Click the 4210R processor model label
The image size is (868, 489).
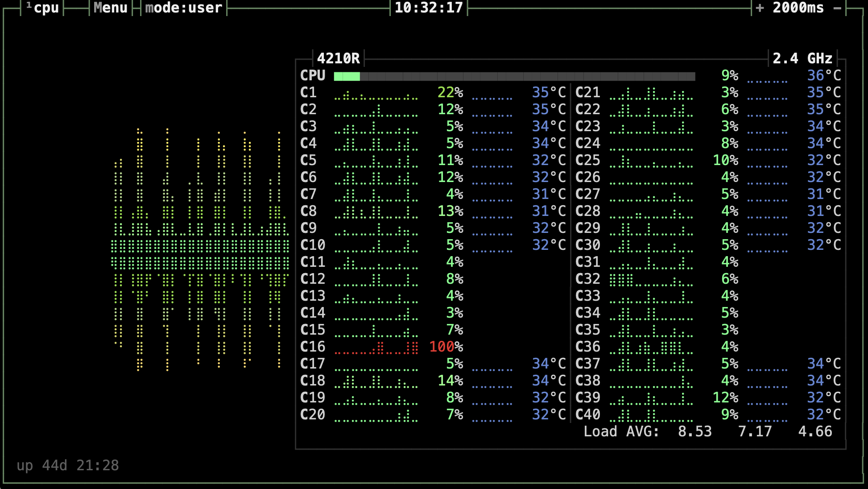(340, 58)
